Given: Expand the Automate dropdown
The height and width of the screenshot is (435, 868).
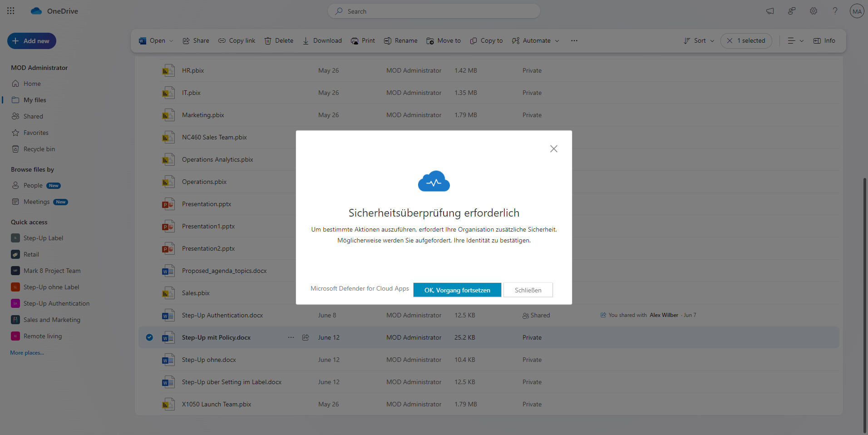Looking at the screenshot, I should (x=536, y=40).
